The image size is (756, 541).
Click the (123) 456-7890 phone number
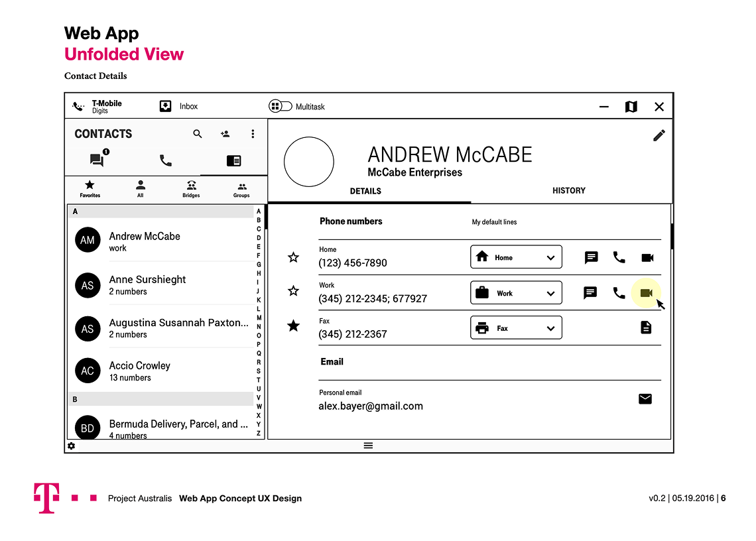(x=352, y=263)
